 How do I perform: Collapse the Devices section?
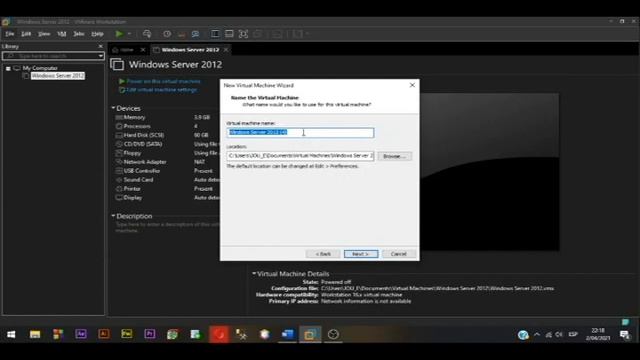point(113,108)
